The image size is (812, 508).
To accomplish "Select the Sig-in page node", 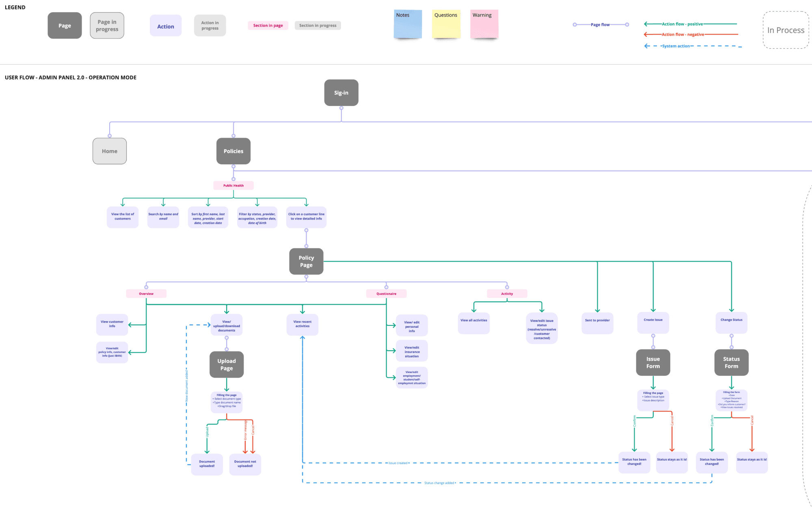I will (x=341, y=93).
